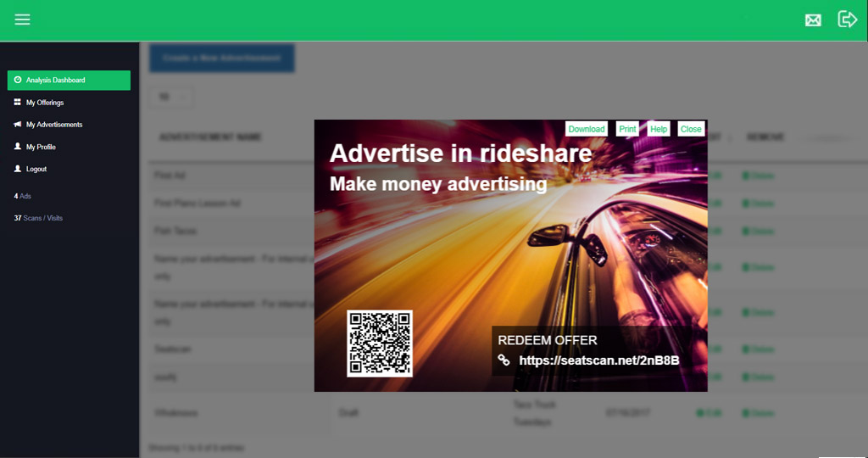868x458 pixels.
Task: Go to My Profile in sidebar
Action: pyautogui.click(x=41, y=147)
